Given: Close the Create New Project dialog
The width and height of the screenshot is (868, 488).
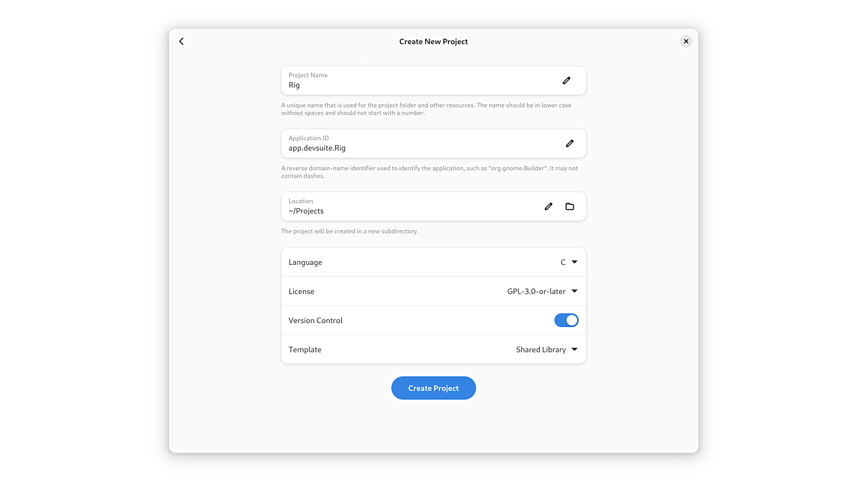Looking at the screenshot, I should point(686,42).
